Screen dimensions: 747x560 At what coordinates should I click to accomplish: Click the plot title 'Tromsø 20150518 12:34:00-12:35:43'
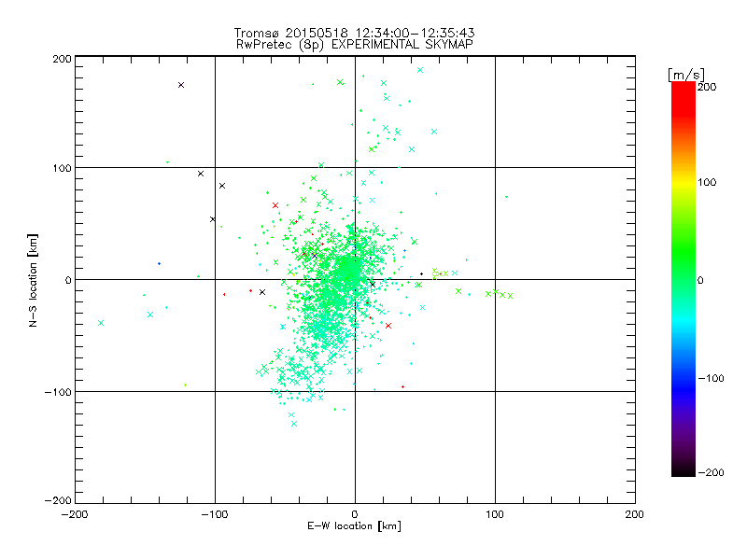click(354, 33)
